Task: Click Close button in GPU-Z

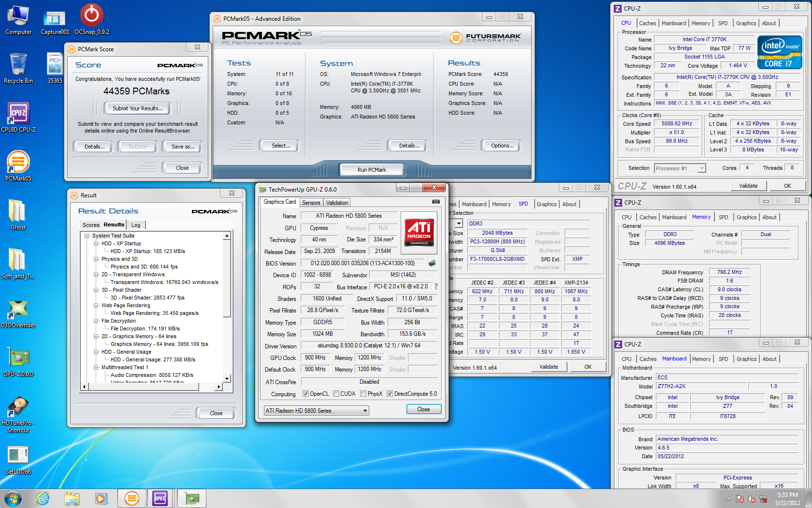Action: point(423,409)
